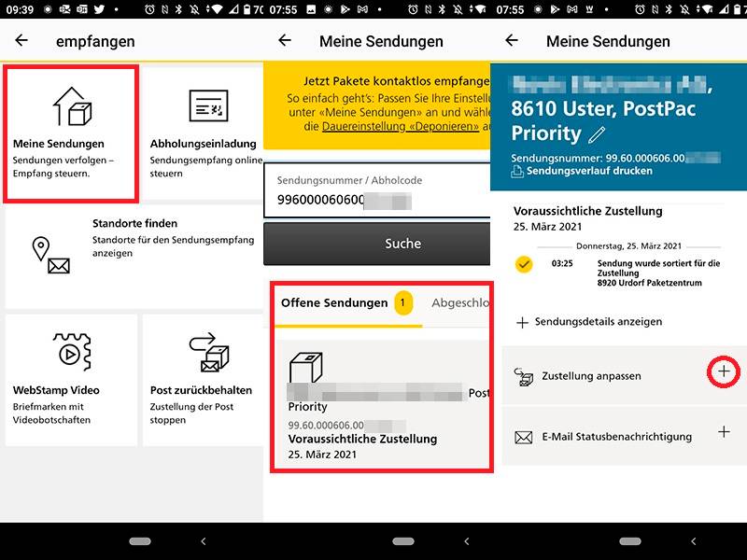
Task: Open the open shipment with Priority label
Action: (x=373, y=406)
